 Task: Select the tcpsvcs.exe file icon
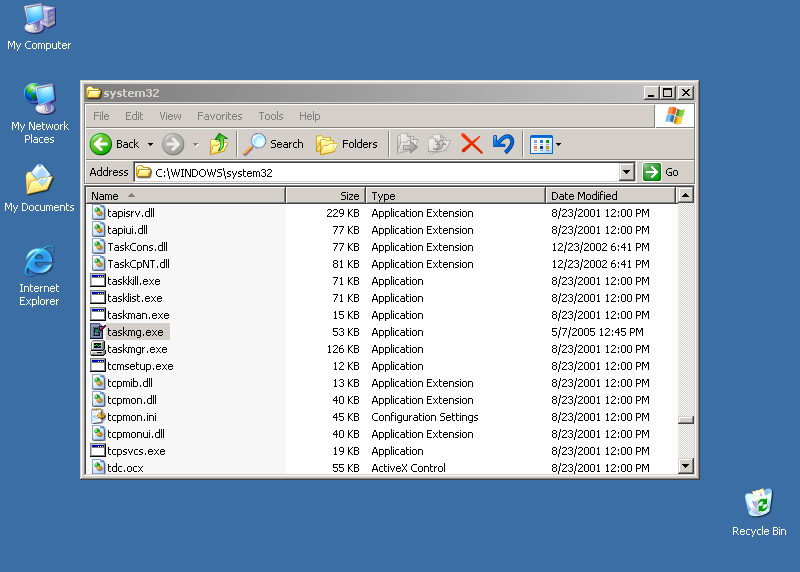click(x=98, y=451)
